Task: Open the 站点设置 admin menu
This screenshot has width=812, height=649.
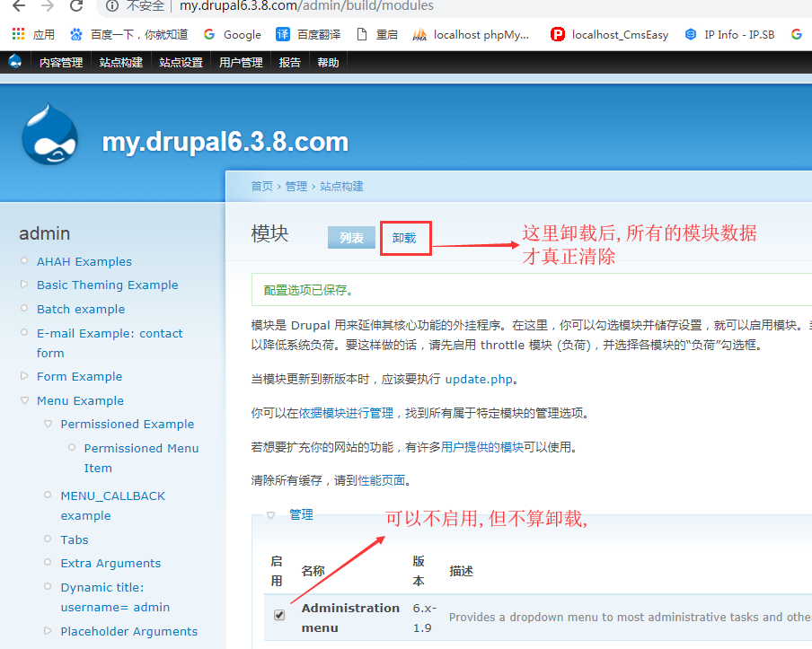Action: pos(181,62)
